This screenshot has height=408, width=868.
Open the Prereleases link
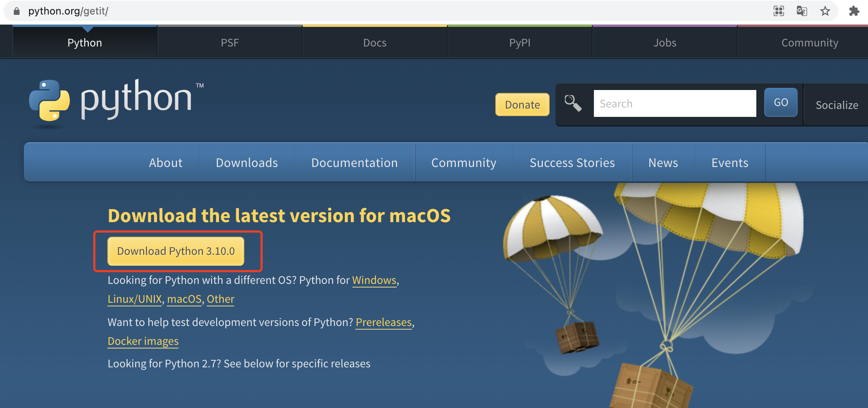384,322
